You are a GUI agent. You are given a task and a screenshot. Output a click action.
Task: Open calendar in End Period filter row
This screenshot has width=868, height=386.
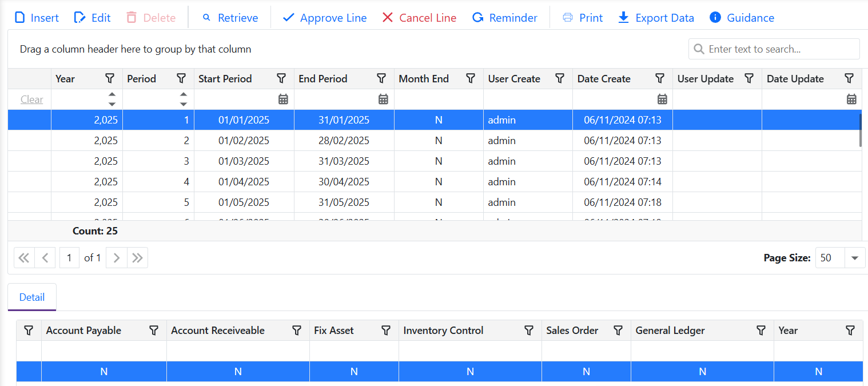(383, 99)
